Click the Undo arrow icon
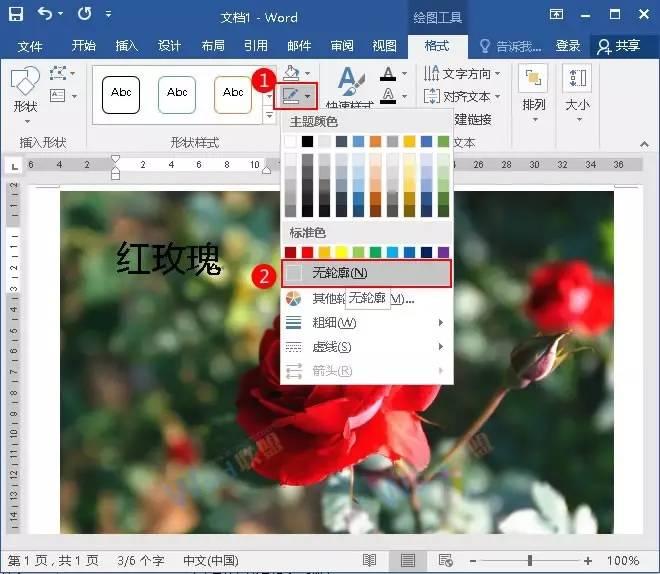Image resolution: width=660 pixels, height=574 pixels. tap(45, 14)
